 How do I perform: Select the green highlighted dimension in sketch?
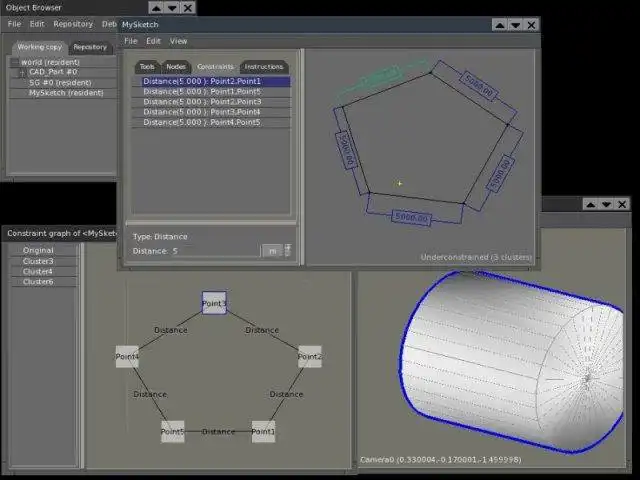click(379, 75)
